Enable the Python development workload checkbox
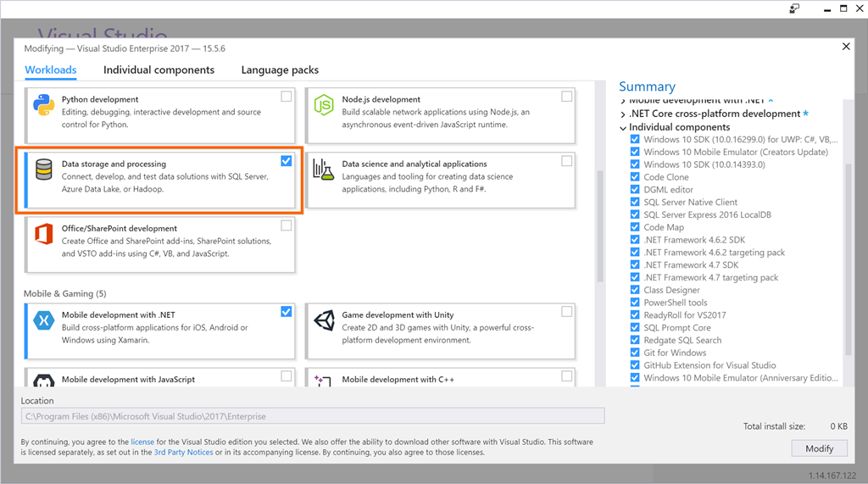 pos(287,97)
